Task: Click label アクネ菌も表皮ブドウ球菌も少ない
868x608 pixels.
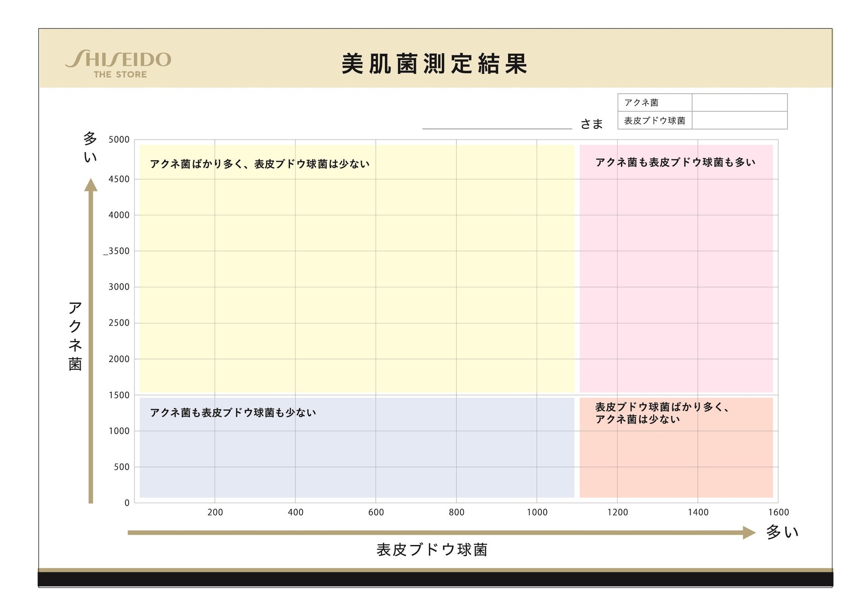Action: 233,413
